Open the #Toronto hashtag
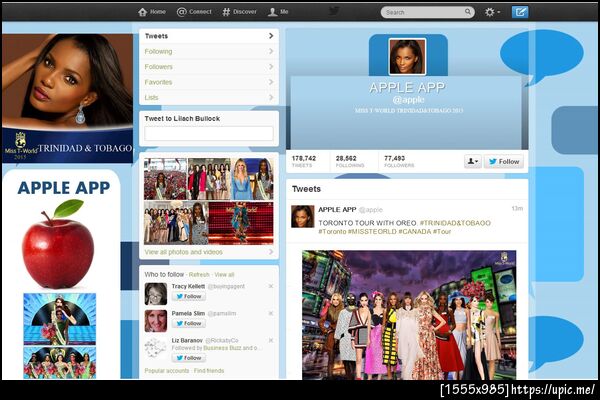The image size is (600, 400). click(332, 232)
